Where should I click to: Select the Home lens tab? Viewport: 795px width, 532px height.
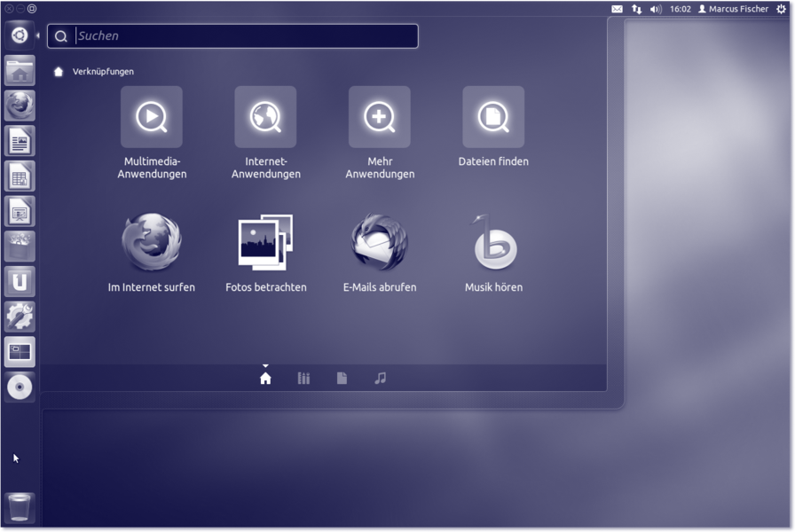point(265,379)
